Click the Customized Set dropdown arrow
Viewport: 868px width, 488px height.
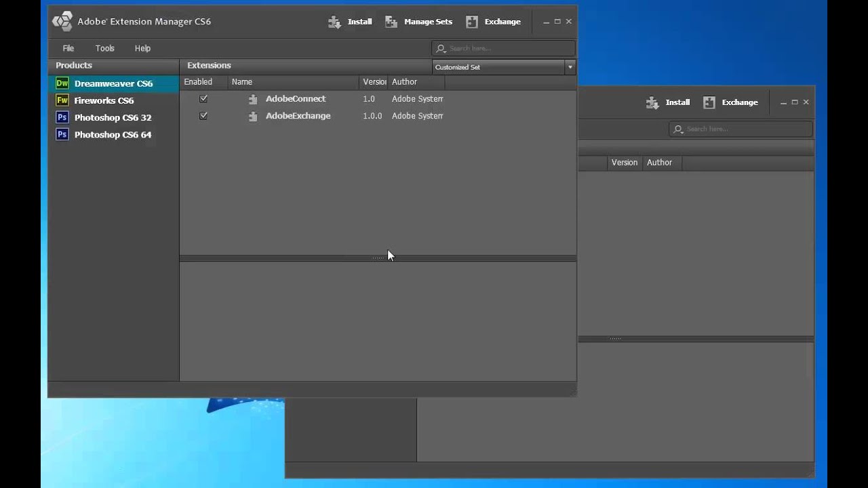[x=570, y=67]
